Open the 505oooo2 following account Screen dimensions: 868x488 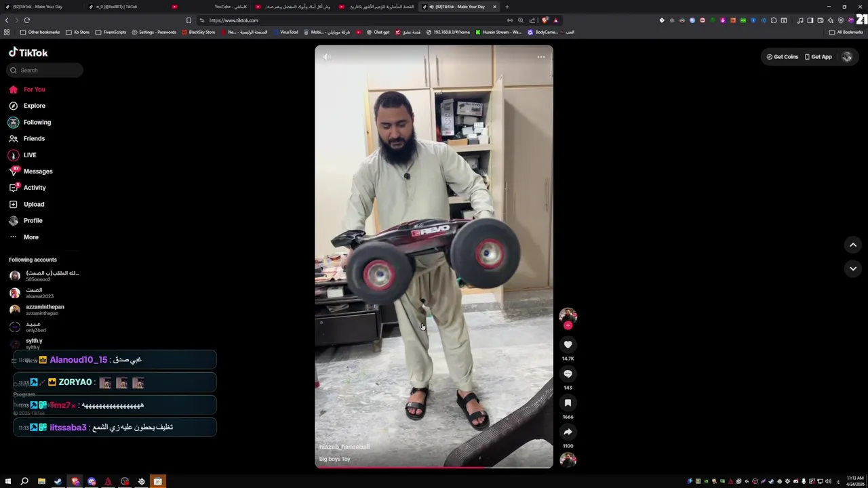[45, 276]
